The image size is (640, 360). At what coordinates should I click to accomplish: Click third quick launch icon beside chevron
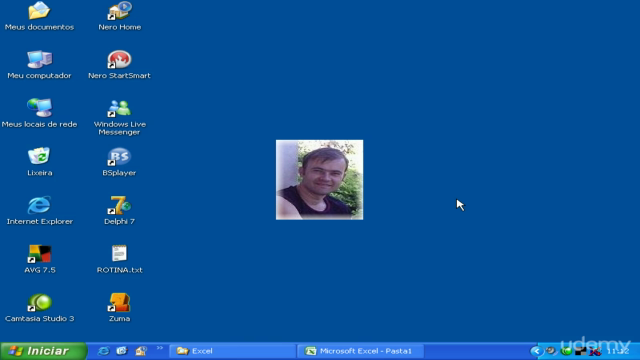[x=141, y=351]
